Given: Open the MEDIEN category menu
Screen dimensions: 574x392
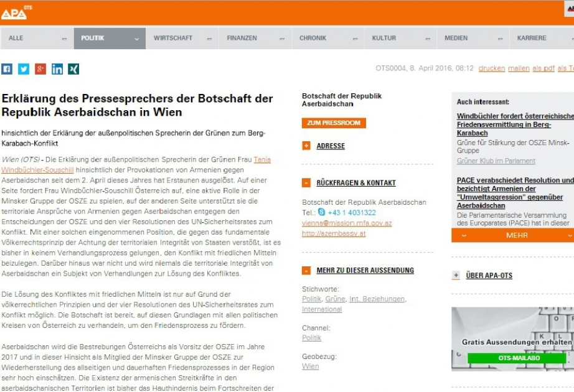Looking at the screenshot, I should point(473,38).
